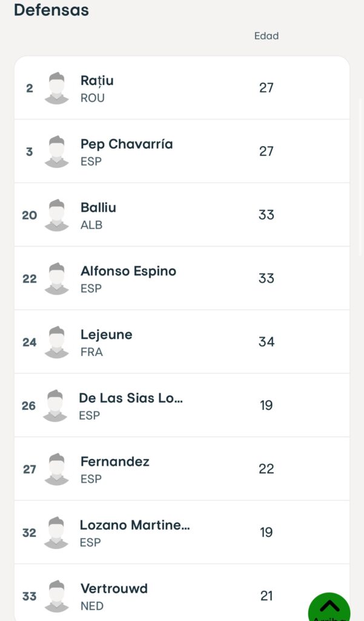Click Vertrouwd's player avatar icon
364x621 pixels.
point(56,597)
